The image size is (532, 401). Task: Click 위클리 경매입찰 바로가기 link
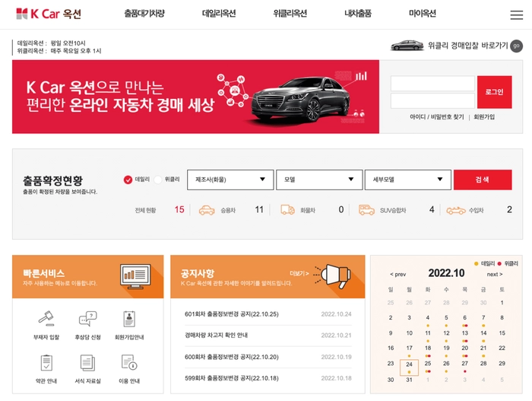click(467, 46)
